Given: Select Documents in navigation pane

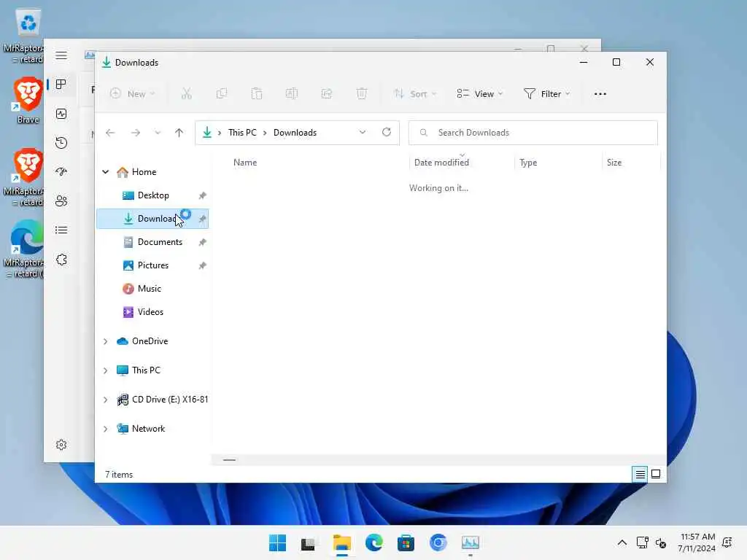Looking at the screenshot, I should (152, 242).
